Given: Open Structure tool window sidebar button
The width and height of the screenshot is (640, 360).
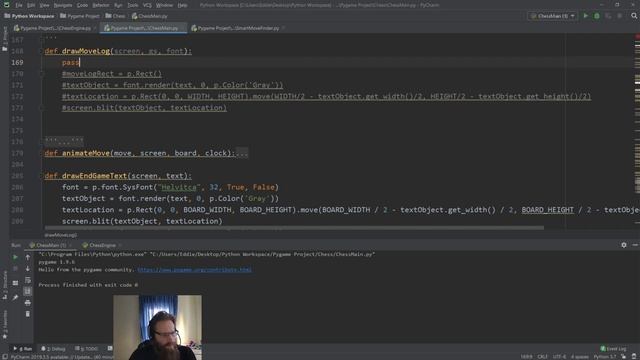Looking at the screenshot, I should pyautogui.click(x=4, y=285).
